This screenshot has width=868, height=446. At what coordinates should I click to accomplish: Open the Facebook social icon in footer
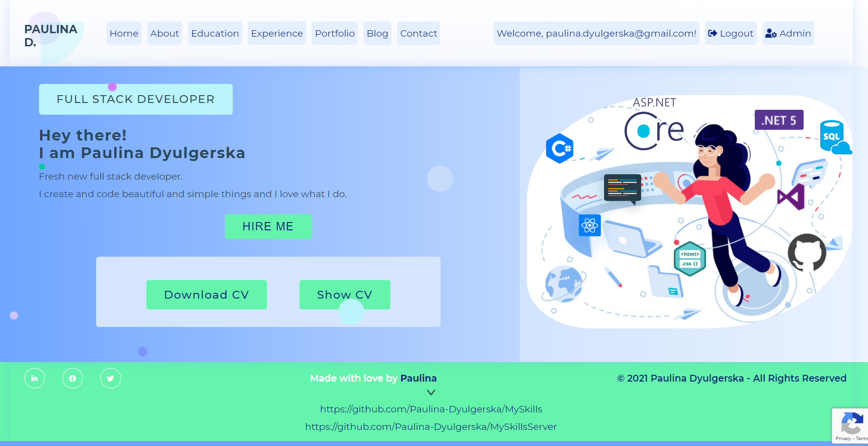pos(73,378)
